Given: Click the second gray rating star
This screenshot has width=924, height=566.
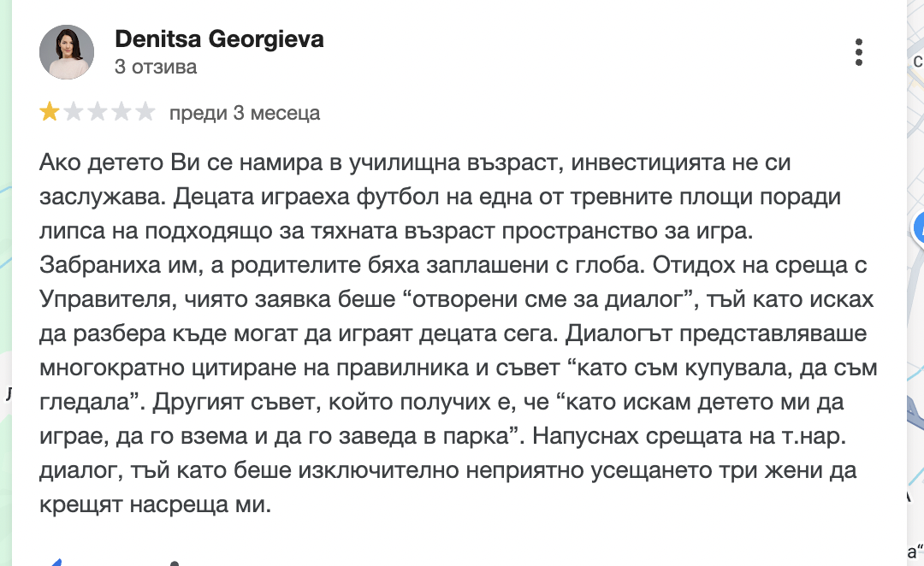Looking at the screenshot, I should pos(74,112).
